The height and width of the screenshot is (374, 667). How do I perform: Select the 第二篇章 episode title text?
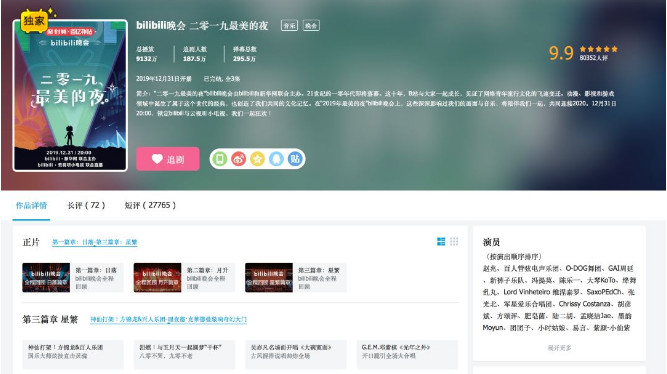tap(208, 270)
